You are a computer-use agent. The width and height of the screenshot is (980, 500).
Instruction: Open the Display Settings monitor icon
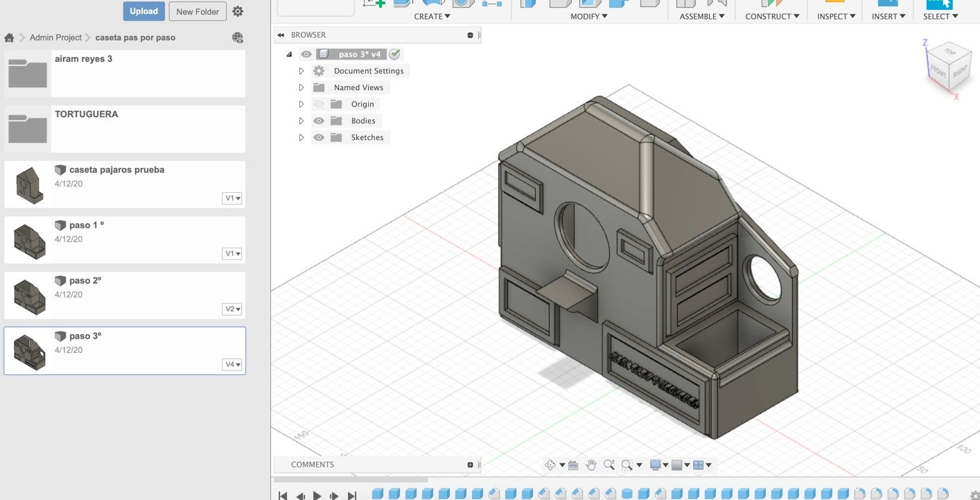[x=656, y=465]
